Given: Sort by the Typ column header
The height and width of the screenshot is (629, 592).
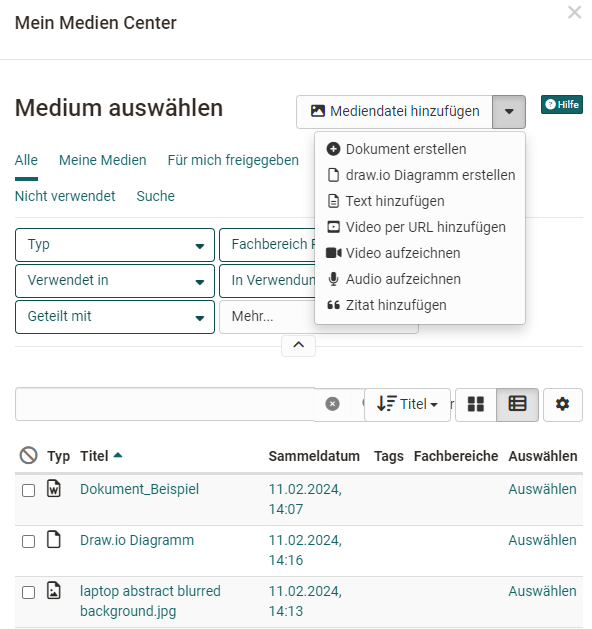Looking at the screenshot, I should tap(59, 456).
